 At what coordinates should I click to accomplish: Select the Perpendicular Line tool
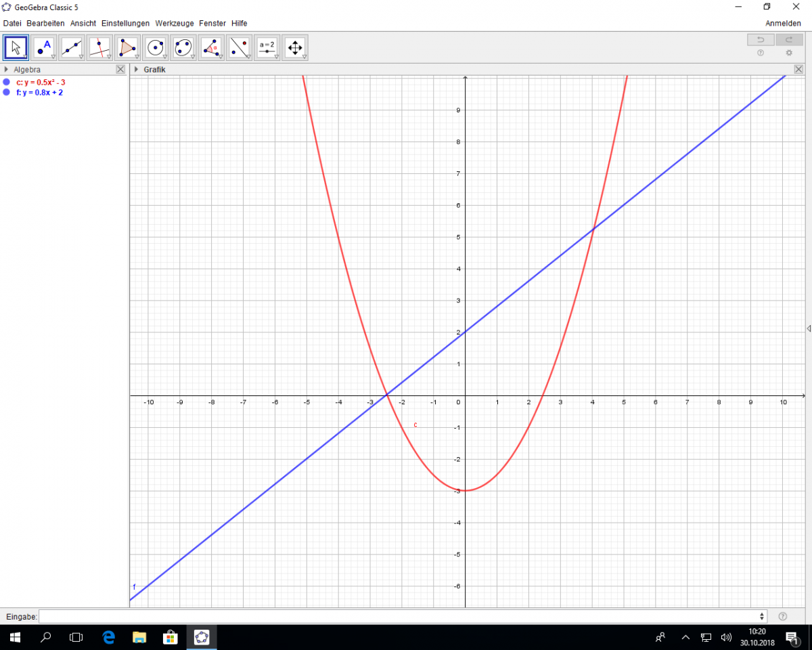tap(99, 47)
